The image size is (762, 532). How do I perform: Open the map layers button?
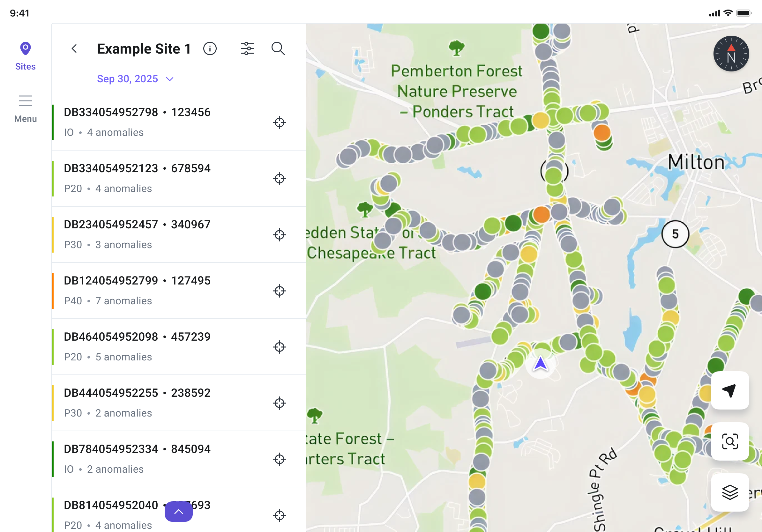(729, 492)
